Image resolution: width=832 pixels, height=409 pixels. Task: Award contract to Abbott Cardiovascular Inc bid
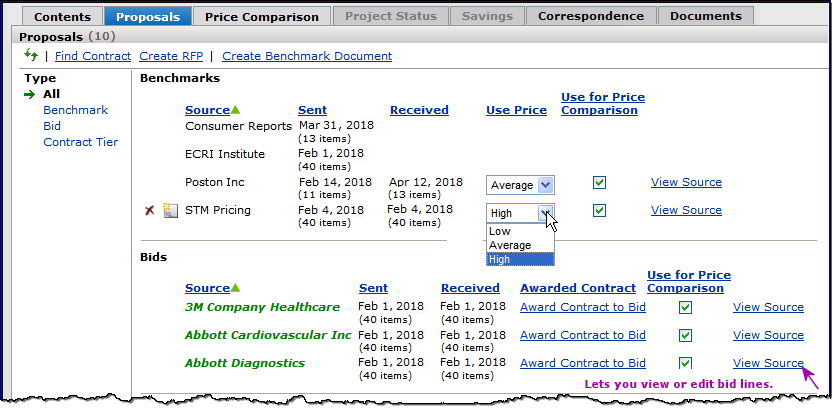tap(582, 335)
